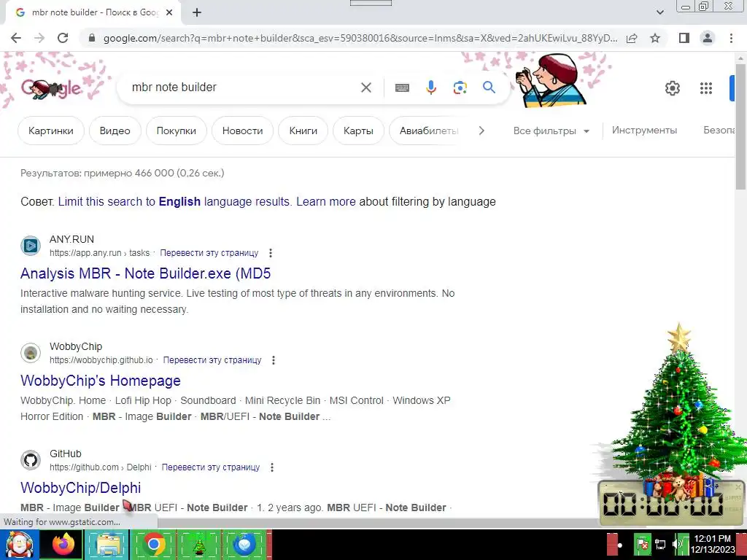Translate the GitHub result page
The height and width of the screenshot is (560, 747).
tap(211, 467)
